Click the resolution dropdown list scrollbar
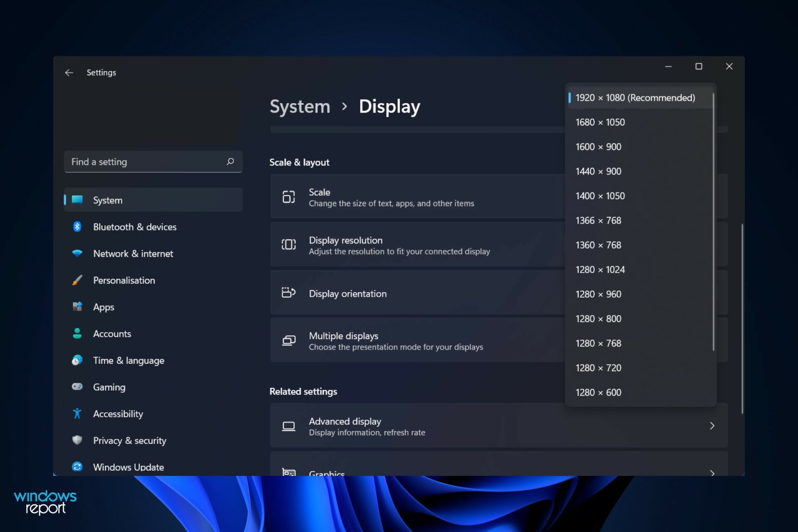This screenshot has width=798, height=532. pos(713,222)
